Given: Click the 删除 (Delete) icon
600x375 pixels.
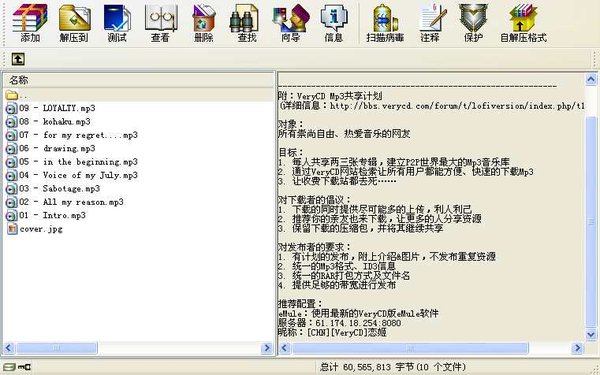Looking at the screenshot, I should (x=204, y=22).
